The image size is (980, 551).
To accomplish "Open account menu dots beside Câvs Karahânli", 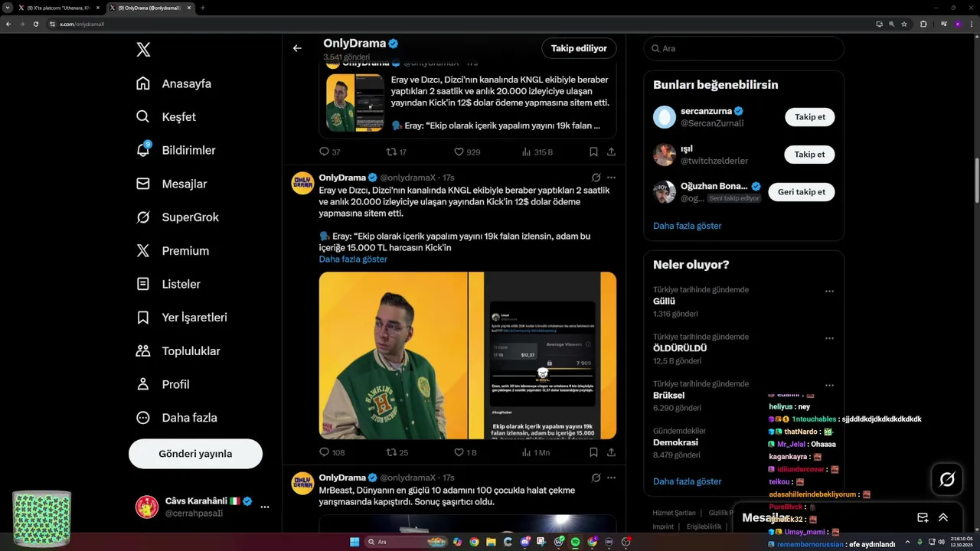I will pyautogui.click(x=265, y=507).
